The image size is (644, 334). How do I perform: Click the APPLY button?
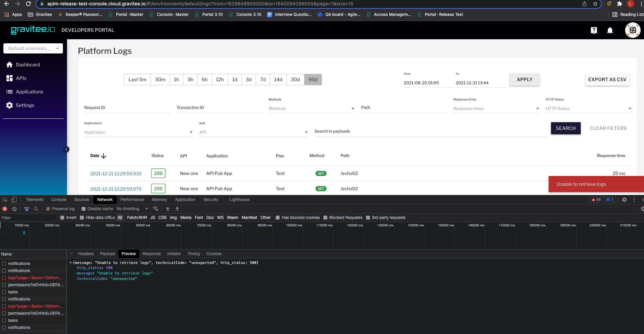tap(524, 80)
